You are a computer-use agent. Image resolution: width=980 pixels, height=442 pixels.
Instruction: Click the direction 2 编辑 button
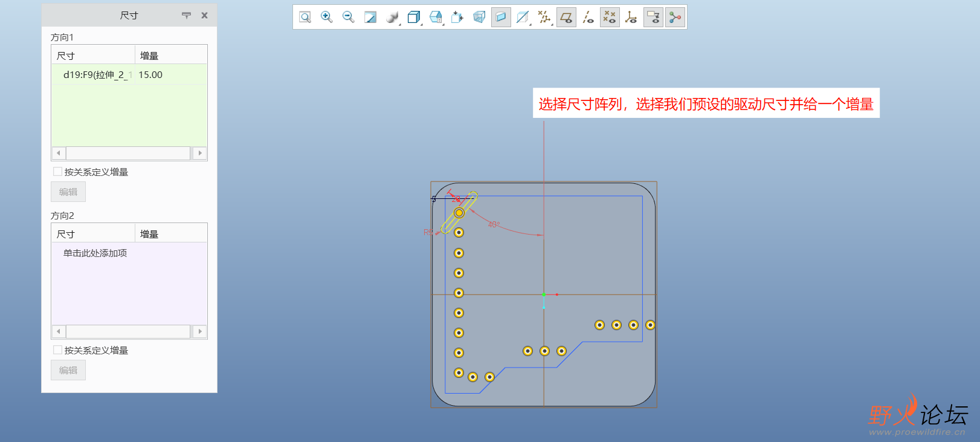pyautogui.click(x=68, y=370)
